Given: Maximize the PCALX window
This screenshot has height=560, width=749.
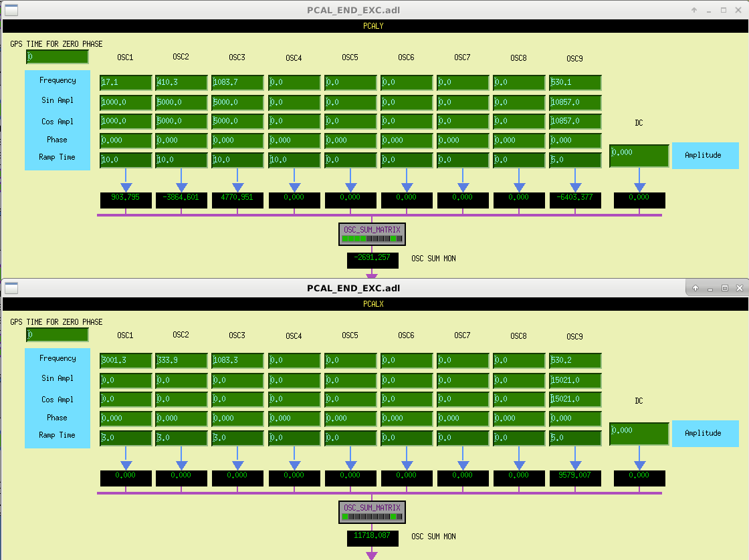Looking at the screenshot, I should pos(724,288).
